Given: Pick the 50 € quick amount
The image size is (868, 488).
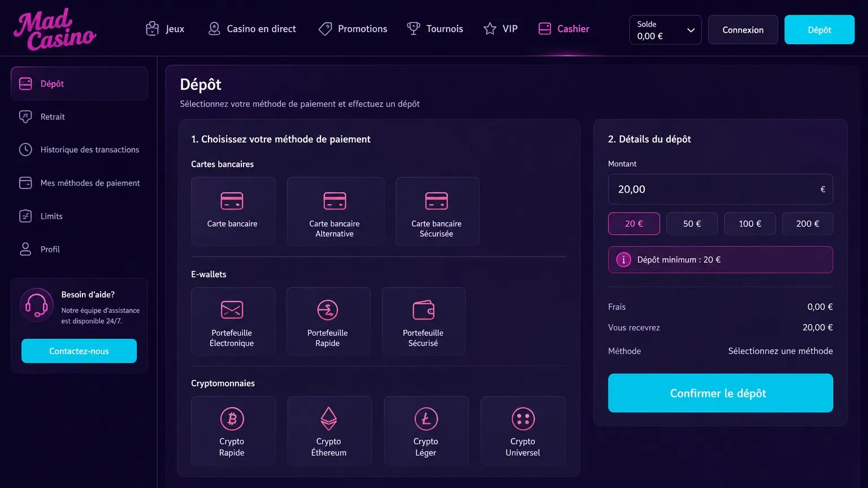Looking at the screenshot, I should click(x=692, y=224).
